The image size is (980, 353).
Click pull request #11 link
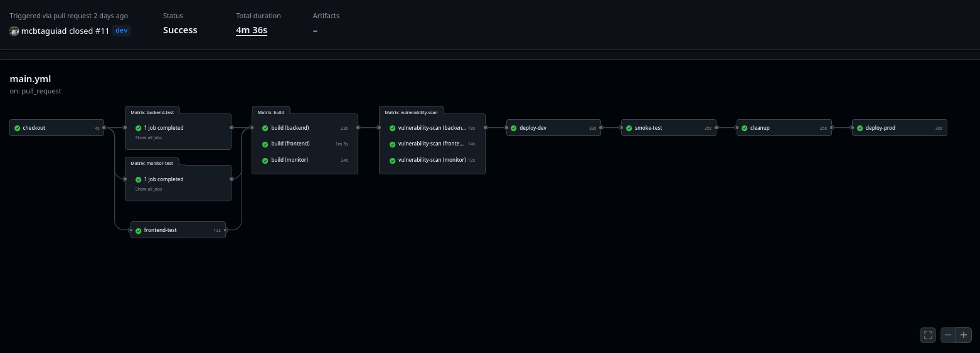(x=103, y=31)
